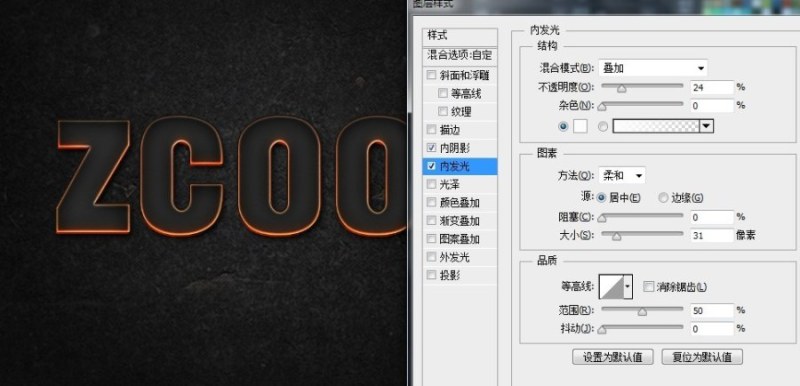The width and height of the screenshot is (800, 386).
Task: Open the 方法 dropdown showing 柔和
Action: [621, 175]
